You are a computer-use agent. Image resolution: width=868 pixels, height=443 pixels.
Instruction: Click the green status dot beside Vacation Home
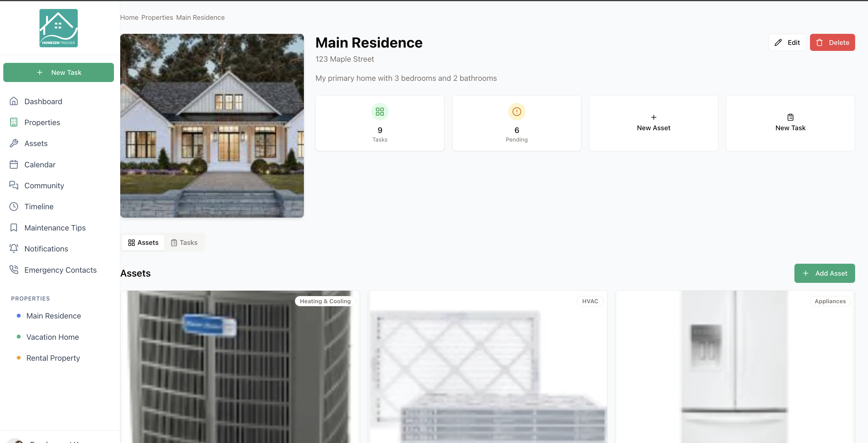coord(18,336)
